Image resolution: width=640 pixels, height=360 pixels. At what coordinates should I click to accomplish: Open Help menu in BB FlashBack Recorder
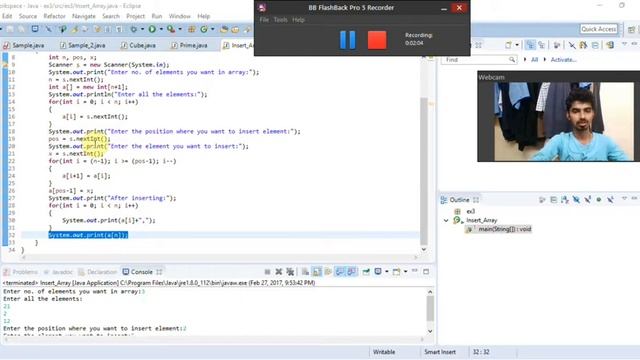click(x=298, y=20)
